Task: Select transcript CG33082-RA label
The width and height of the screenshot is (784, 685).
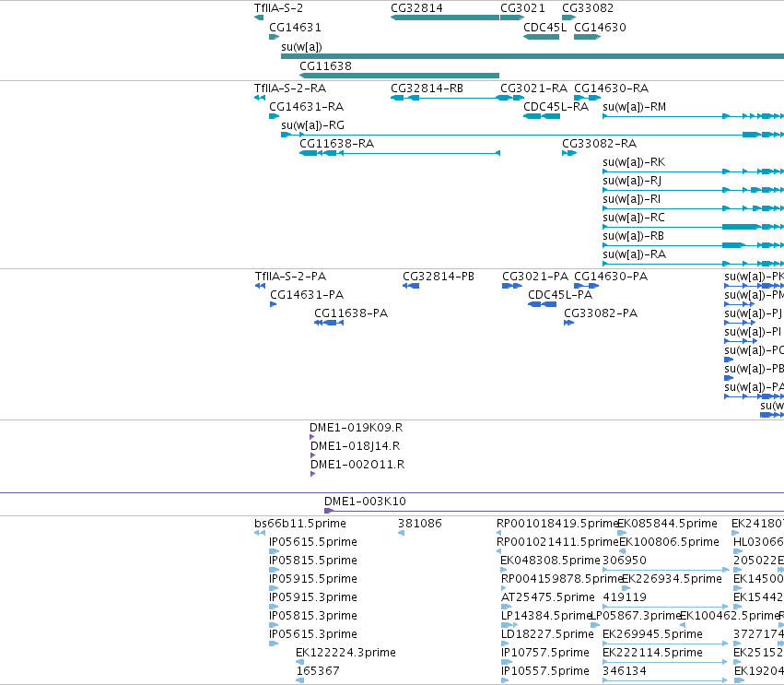Action: (x=599, y=144)
